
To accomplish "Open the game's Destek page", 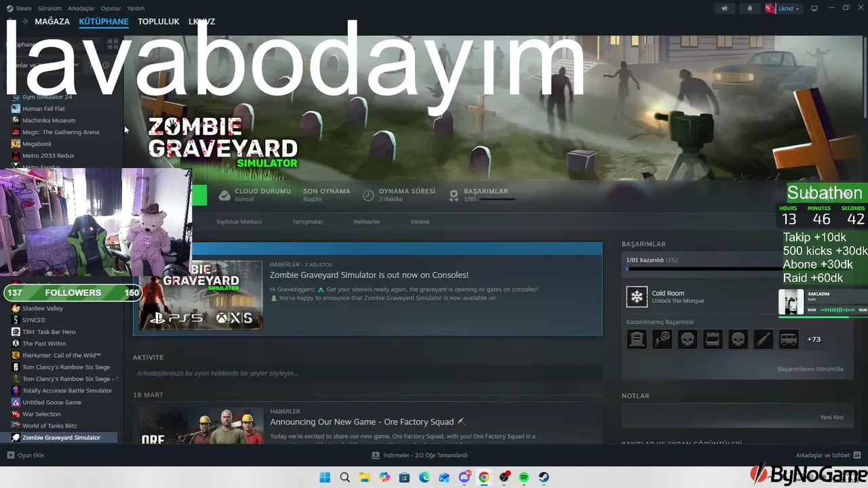I will click(420, 222).
